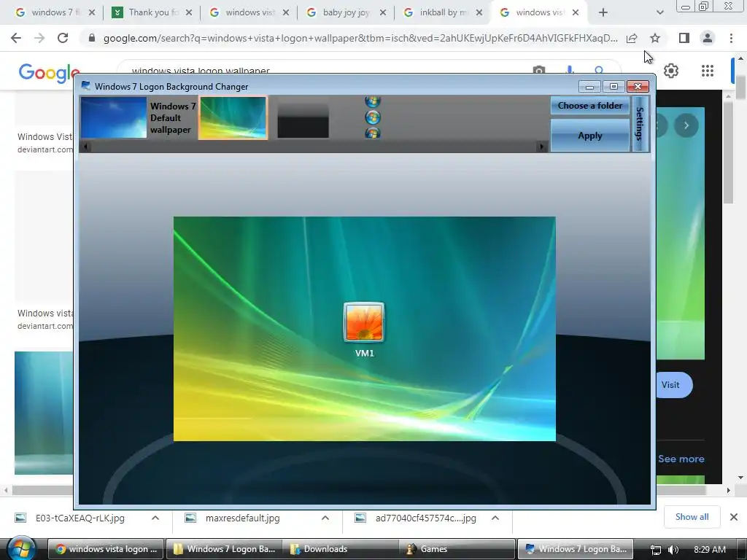
Task: Bookmark this page with the star icon
Action: pos(655,38)
